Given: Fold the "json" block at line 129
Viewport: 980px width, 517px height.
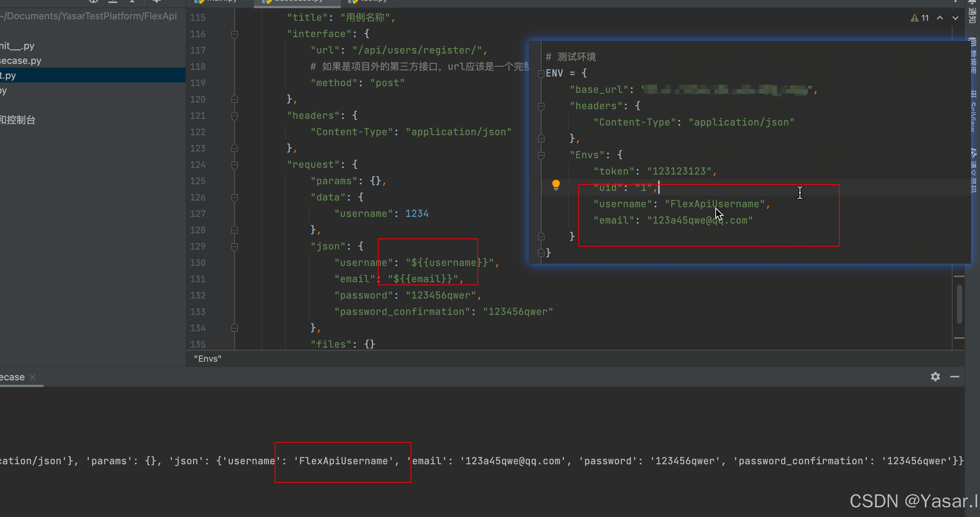Looking at the screenshot, I should click(x=235, y=247).
